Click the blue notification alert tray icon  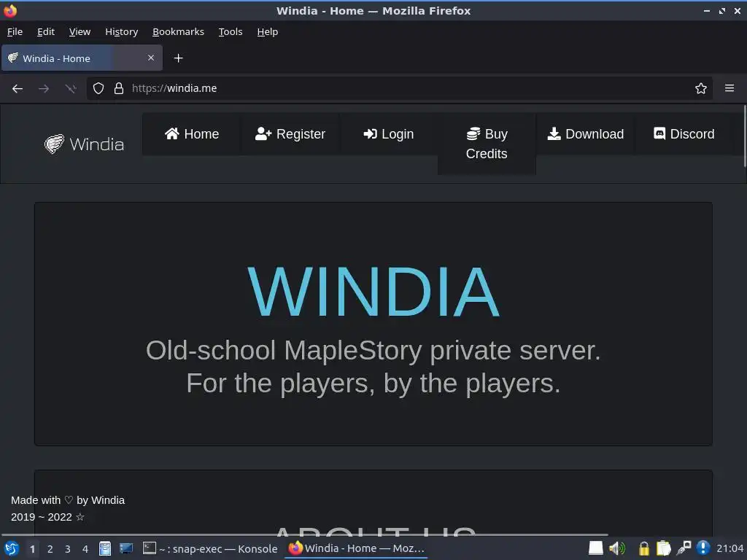(x=703, y=548)
